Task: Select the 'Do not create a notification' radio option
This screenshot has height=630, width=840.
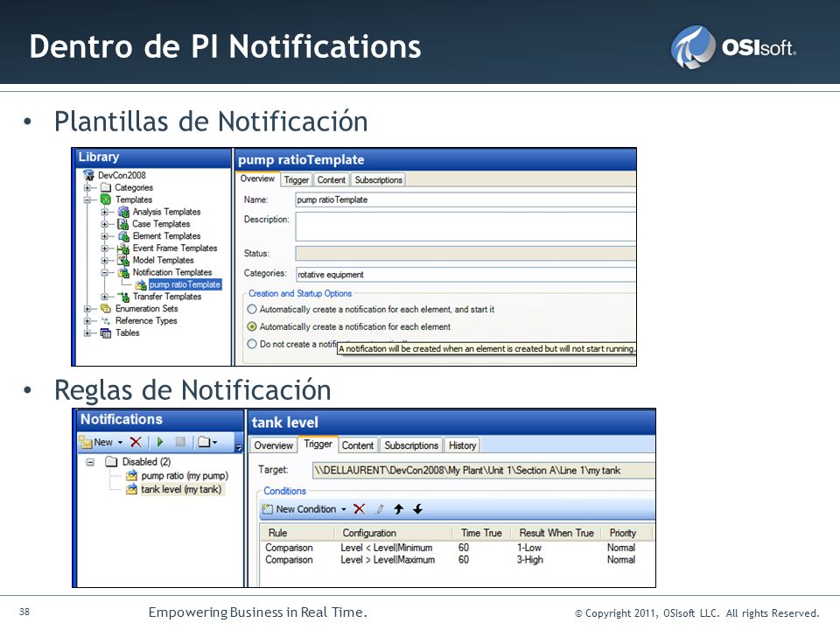Action: tap(252, 344)
